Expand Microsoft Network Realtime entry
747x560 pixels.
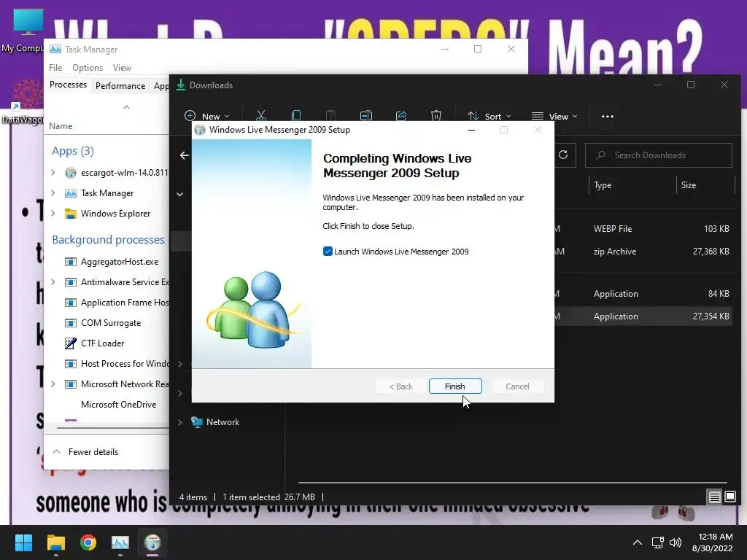[53, 384]
